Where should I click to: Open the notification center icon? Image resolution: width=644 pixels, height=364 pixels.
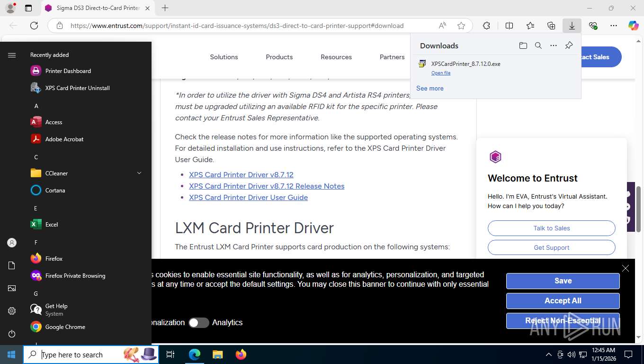pyautogui.click(x=628, y=355)
